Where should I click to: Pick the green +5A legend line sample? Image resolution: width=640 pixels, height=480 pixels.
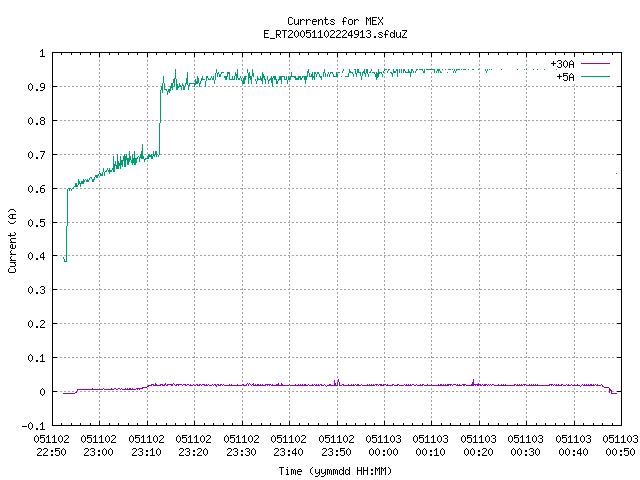pyautogui.click(x=595, y=76)
